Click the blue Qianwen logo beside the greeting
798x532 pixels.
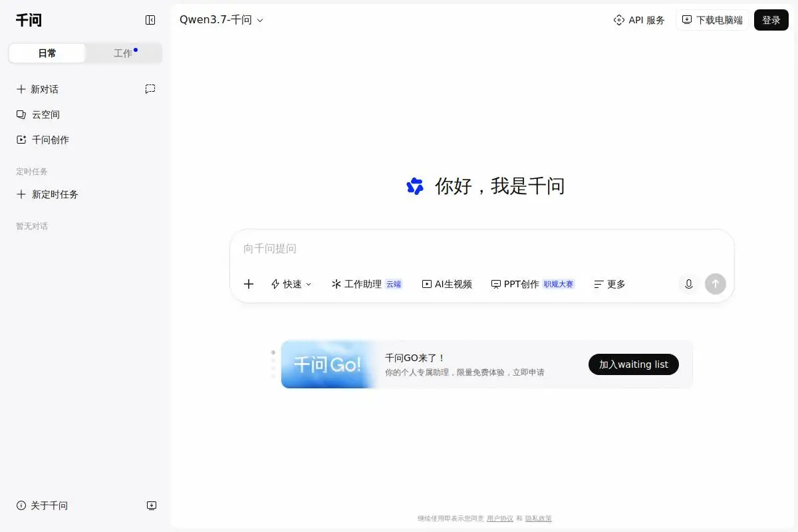click(x=415, y=186)
